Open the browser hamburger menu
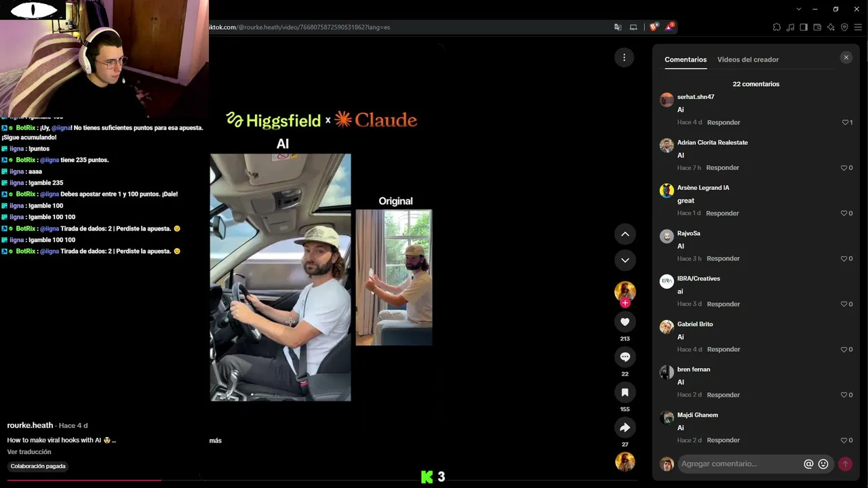The height and width of the screenshot is (488, 868). (x=858, y=27)
